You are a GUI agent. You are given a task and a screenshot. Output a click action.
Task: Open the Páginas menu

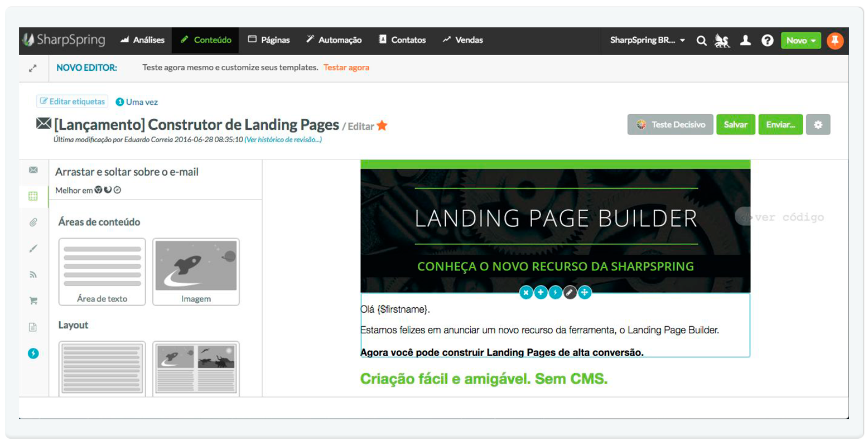[269, 40]
